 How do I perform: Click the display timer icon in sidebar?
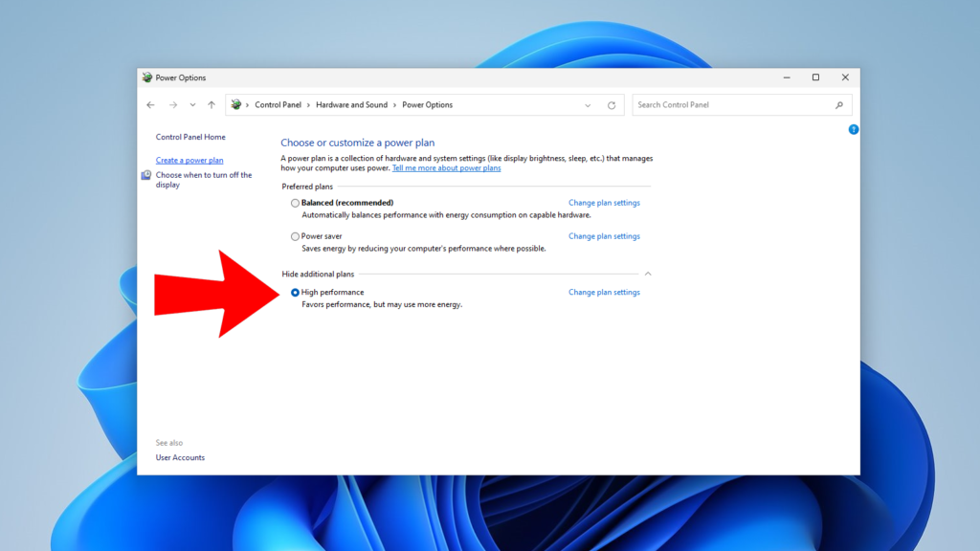coord(146,175)
